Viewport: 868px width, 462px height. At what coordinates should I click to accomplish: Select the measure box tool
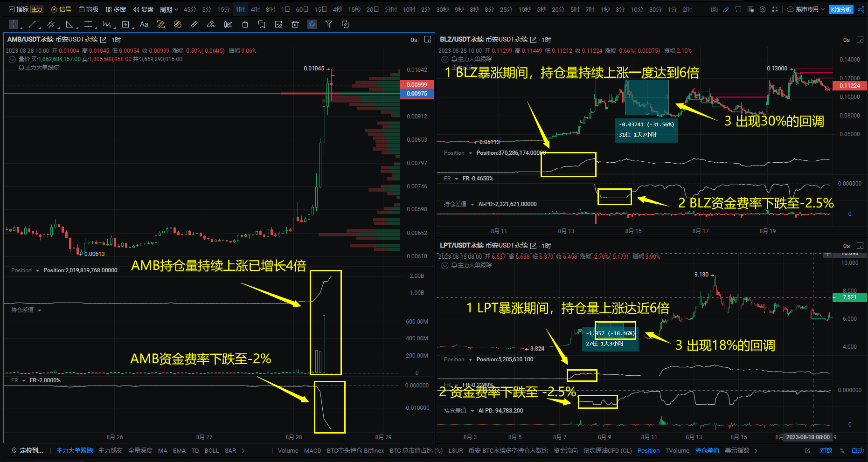point(125,24)
